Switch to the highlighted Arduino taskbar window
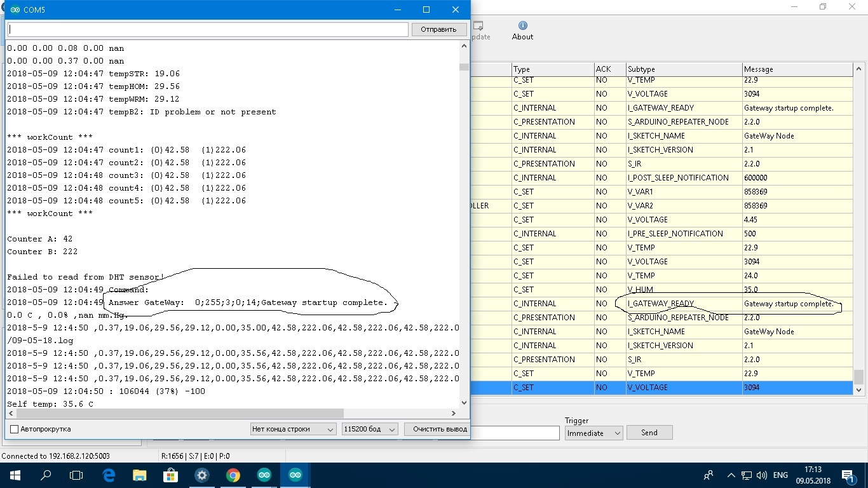Viewport: 868px width, 488px height. pyautogui.click(x=295, y=475)
